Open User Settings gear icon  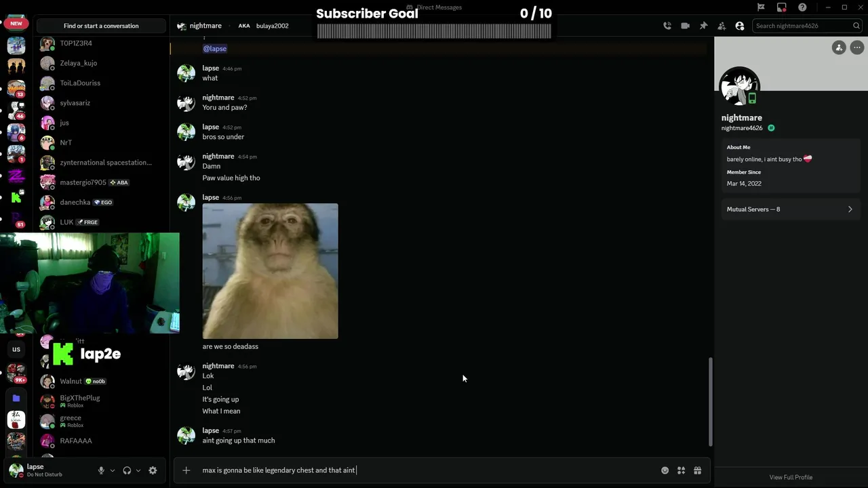[x=153, y=470]
